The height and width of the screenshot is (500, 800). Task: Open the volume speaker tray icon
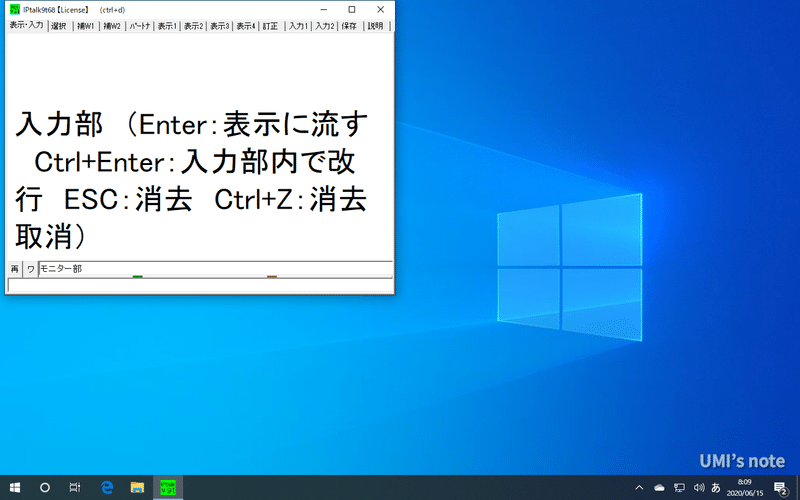699,488
